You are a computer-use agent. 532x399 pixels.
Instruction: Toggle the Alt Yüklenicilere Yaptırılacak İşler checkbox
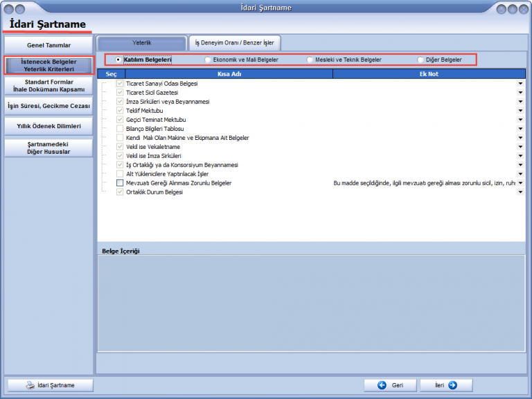click(120, 174)
